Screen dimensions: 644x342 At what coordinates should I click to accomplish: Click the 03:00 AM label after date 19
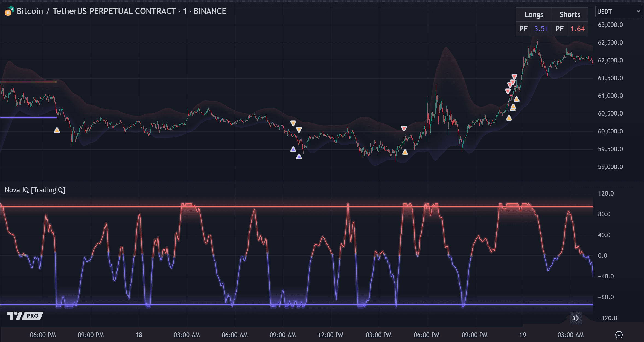pyautogui.click(x=571, y=335)
